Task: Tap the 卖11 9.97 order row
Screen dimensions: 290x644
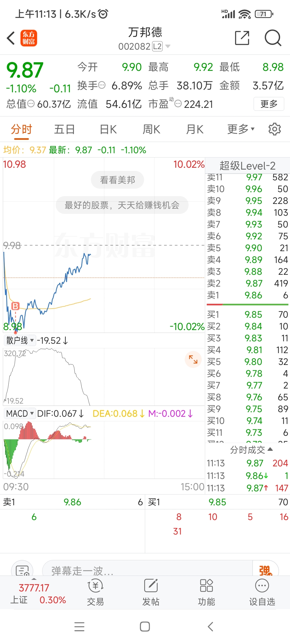Action: 247,177
